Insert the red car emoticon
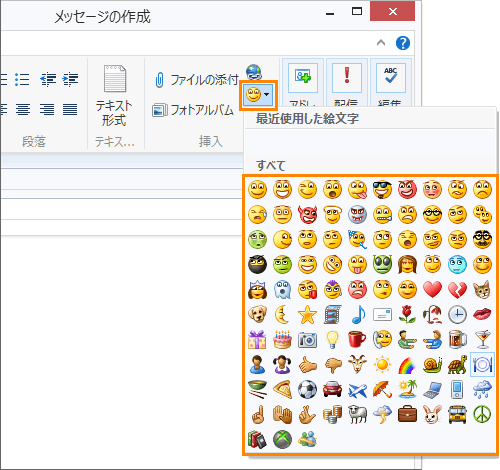 coord(332,389)
